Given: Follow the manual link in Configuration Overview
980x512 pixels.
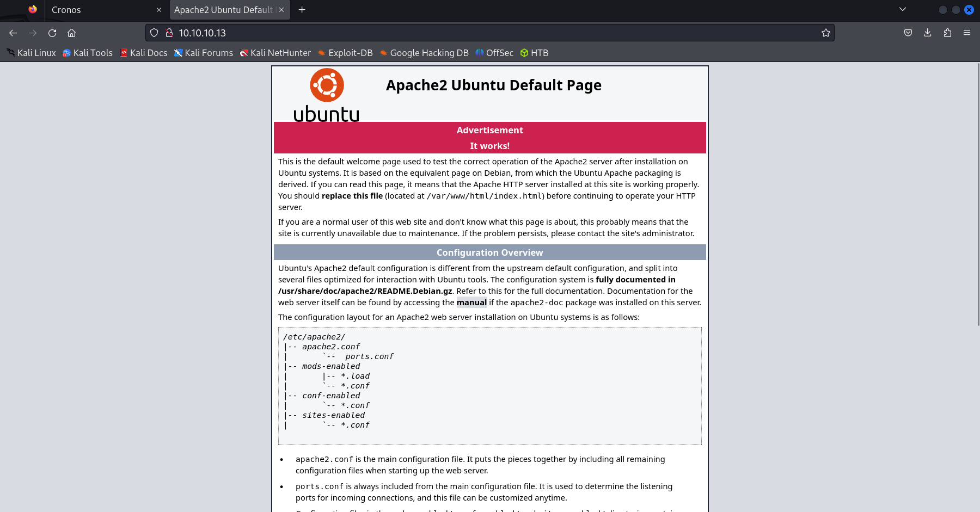Looking at the screenshot, I should tap(471, 303).
